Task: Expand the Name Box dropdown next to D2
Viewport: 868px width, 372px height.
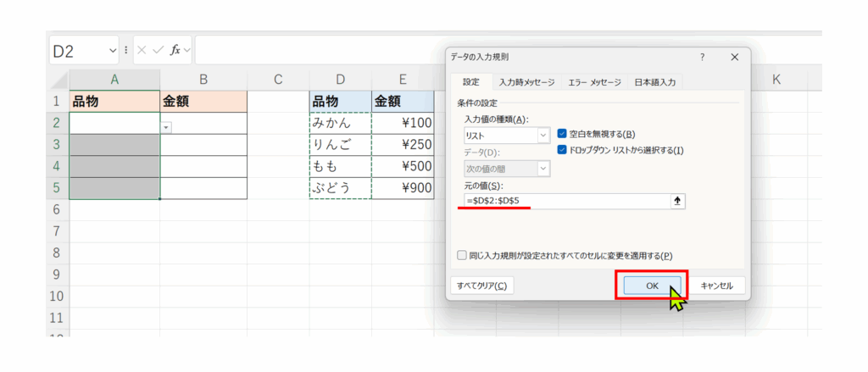Action: pos(114,51)
